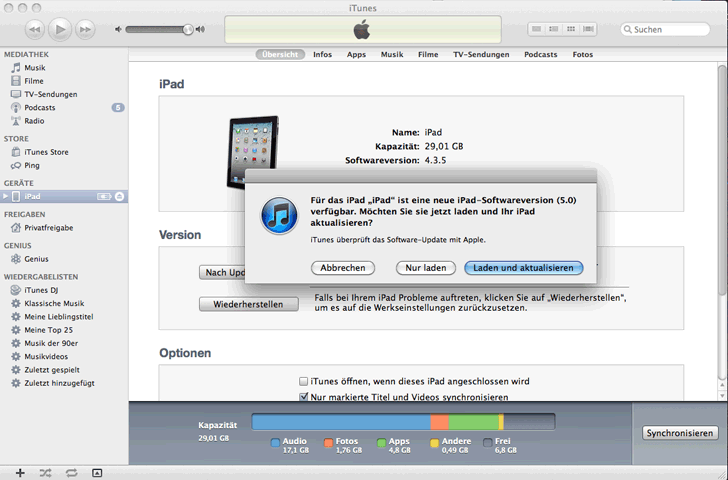The height and width of the screenshot is (480, 728).
Task: Open Musik der 90er playlist
Action: pyautogui.click(x=51, y=343)
